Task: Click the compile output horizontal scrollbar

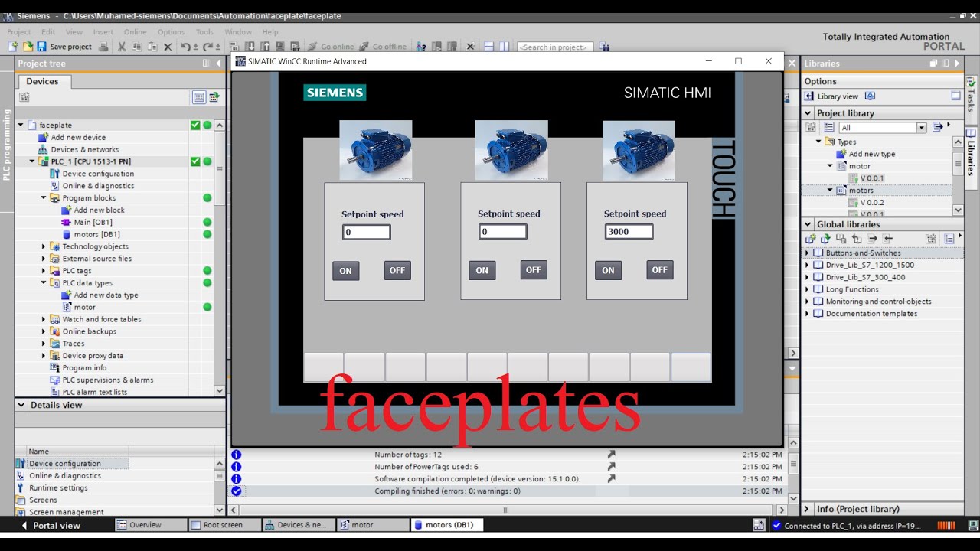Action: (505, 510)
